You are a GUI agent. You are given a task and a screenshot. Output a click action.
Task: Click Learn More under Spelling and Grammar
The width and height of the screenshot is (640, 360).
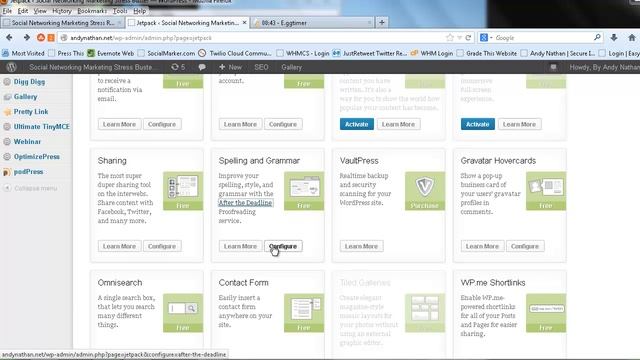pos(240,246)
